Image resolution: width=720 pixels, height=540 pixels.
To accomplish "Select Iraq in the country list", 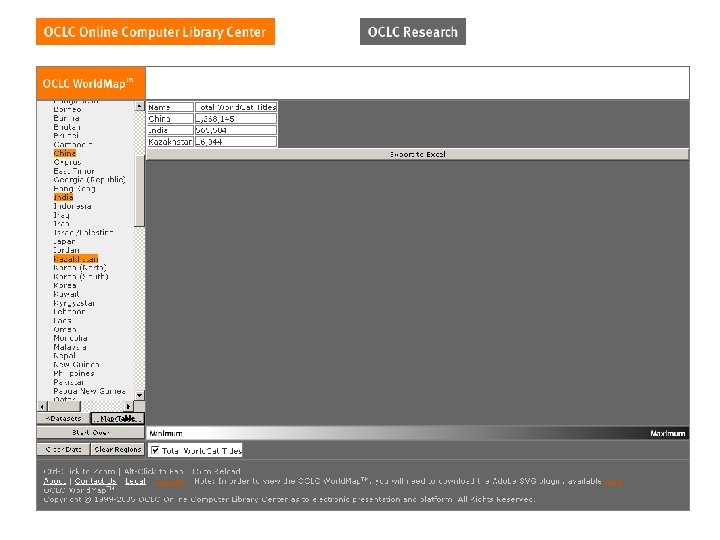I will (x=62, y=215).
